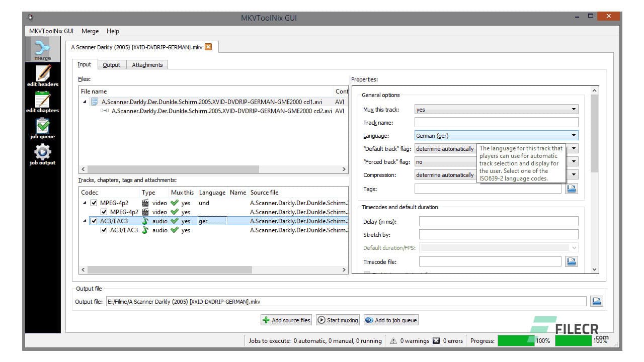This screenshot has height=362, width=644.
Task: Open the Mux this track dropdown
Action: click(x=496, y=110)
